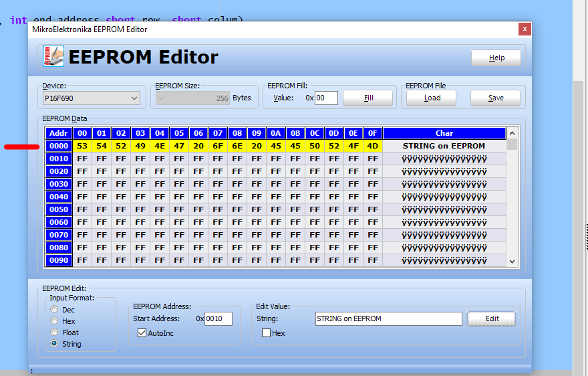This screenshot has width=588, height=376.
Task: Click cell 4E in row 0000
Action: [x=160, y=146]
